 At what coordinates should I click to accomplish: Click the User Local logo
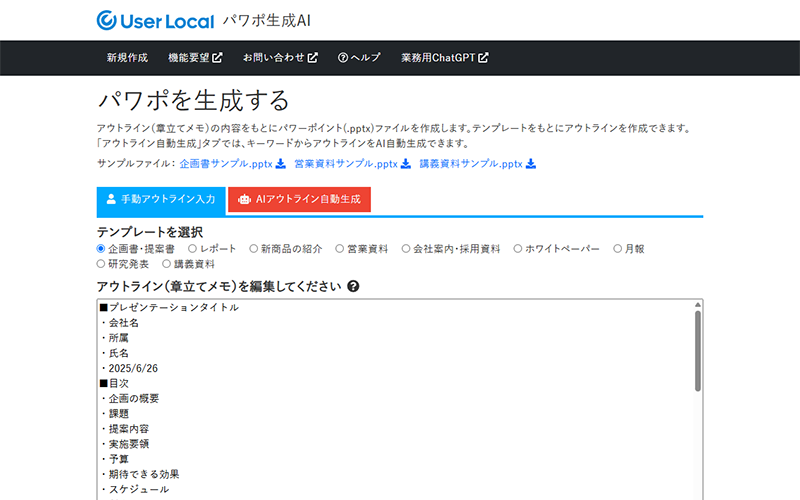pyautogui.click(x=155, y=20)
